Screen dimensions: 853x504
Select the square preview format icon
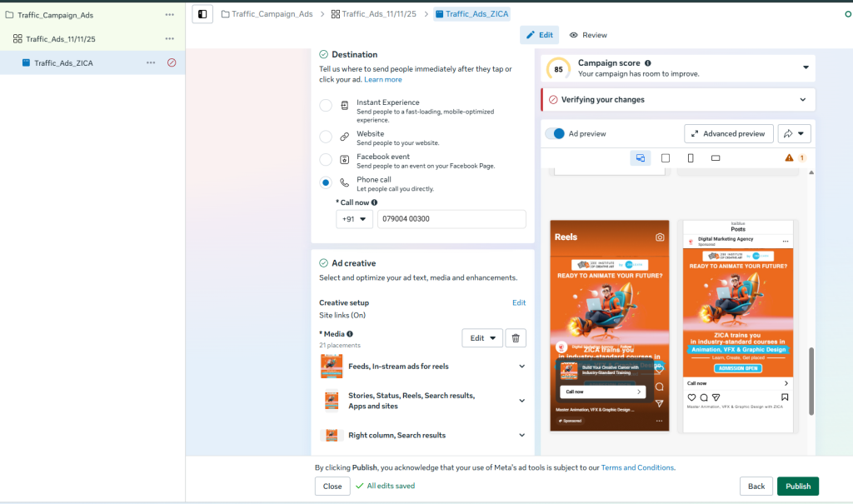coord(666,157)
